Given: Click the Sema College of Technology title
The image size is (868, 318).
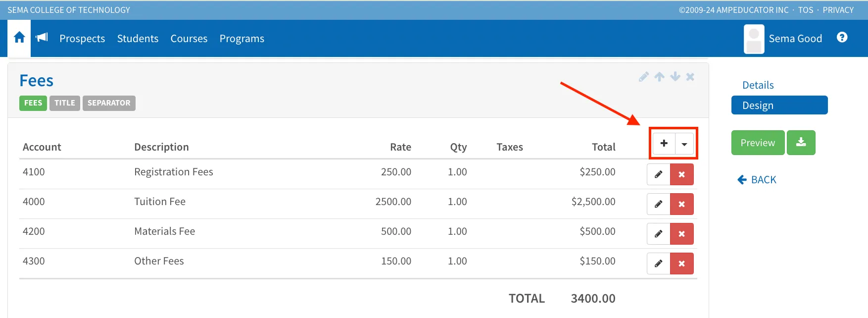Looking at the screenshot, I should (69, 10).
